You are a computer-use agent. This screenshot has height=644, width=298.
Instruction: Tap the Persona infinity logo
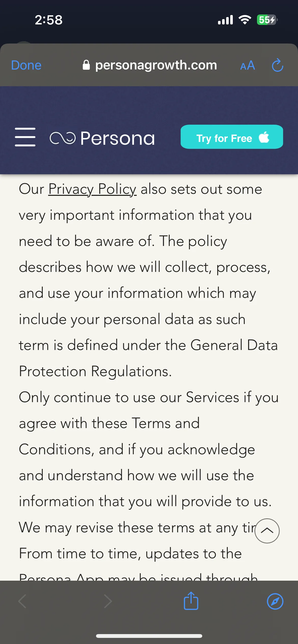63,138
